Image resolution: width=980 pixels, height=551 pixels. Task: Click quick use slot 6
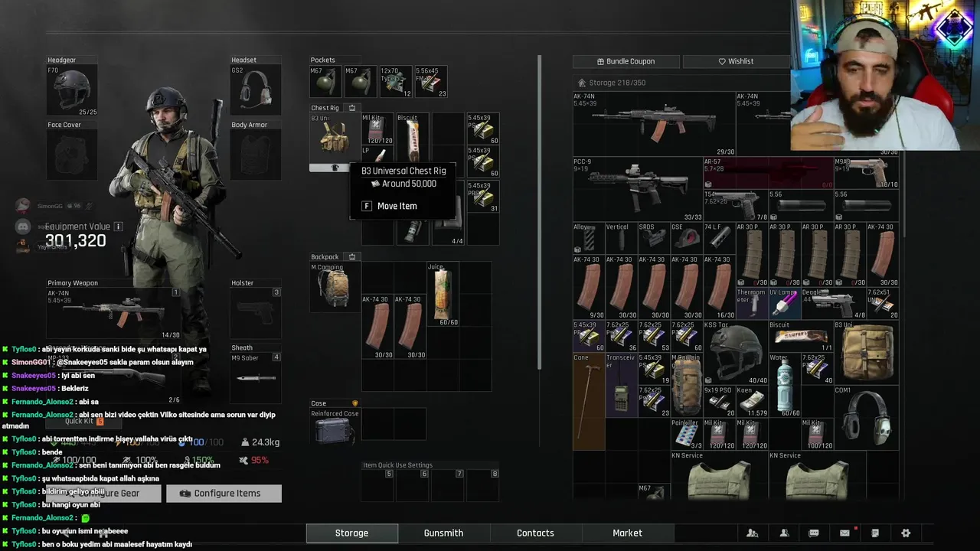(412, 485)
